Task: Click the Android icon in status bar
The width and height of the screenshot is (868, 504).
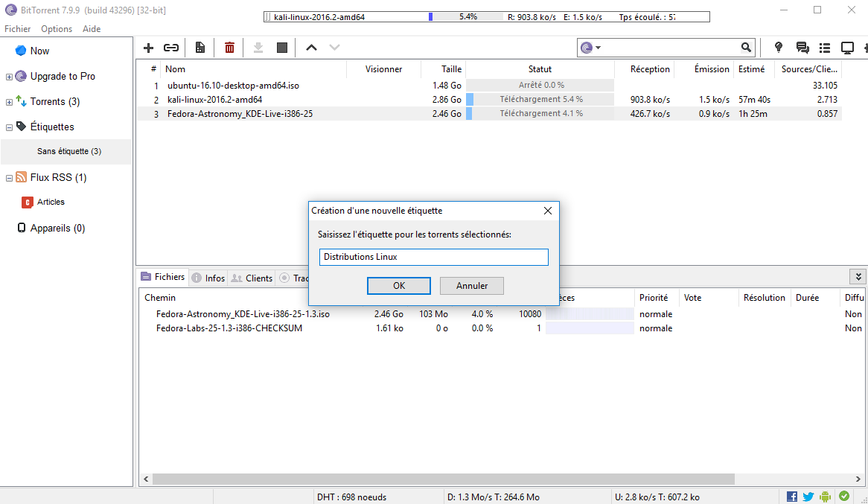Action: [x=826, y=497]
